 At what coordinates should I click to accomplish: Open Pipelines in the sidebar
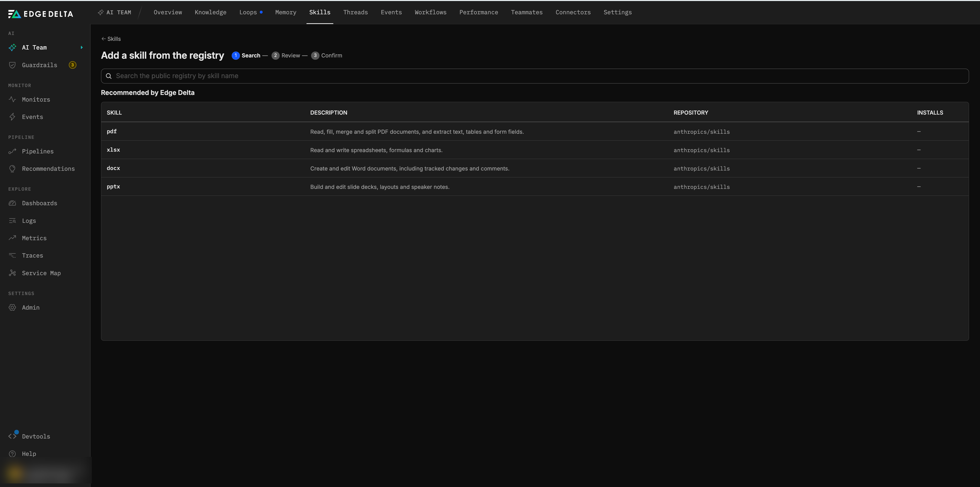click(x=38, y=151)
